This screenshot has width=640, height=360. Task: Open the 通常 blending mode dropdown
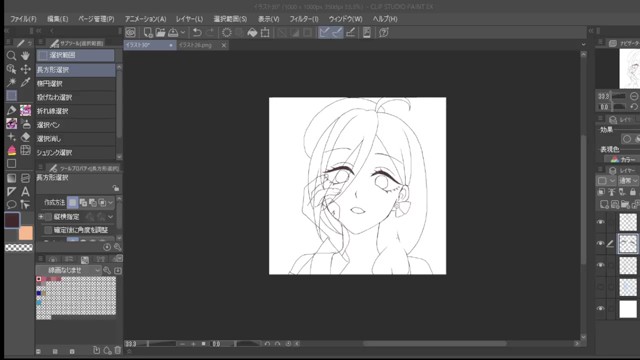pos(628,180)
